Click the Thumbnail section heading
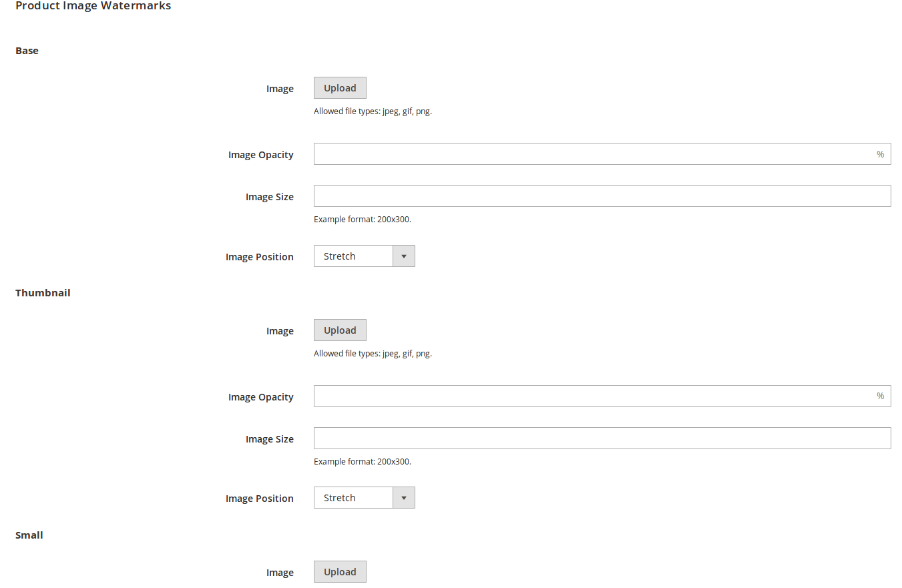 pos(43,292)
